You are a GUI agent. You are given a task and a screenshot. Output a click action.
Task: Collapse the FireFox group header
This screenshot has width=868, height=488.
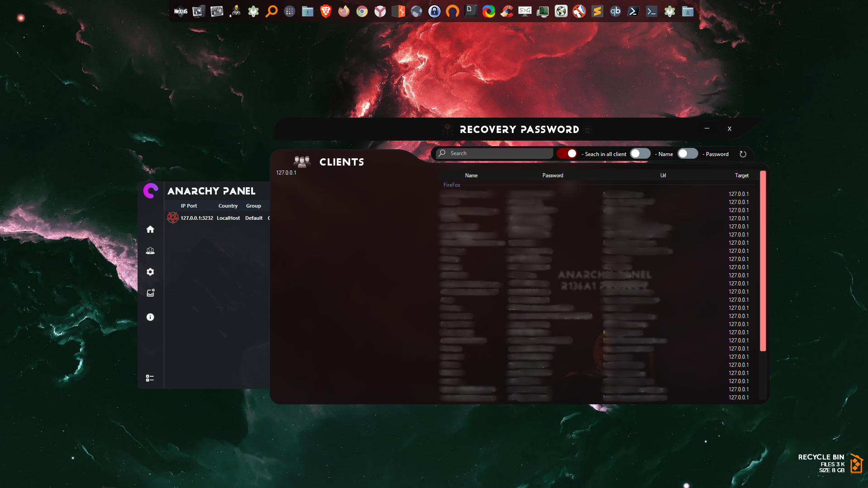point(452,185)
